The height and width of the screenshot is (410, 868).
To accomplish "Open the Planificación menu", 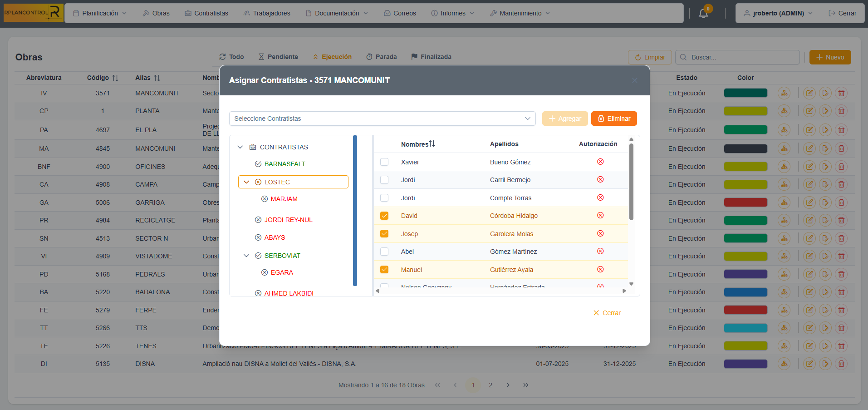I will pos(100,13).
